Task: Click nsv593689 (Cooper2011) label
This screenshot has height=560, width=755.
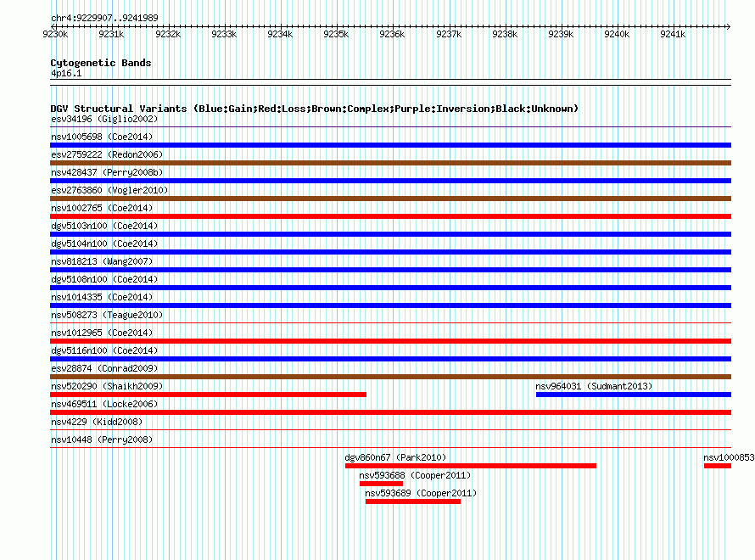Action: 421,493
